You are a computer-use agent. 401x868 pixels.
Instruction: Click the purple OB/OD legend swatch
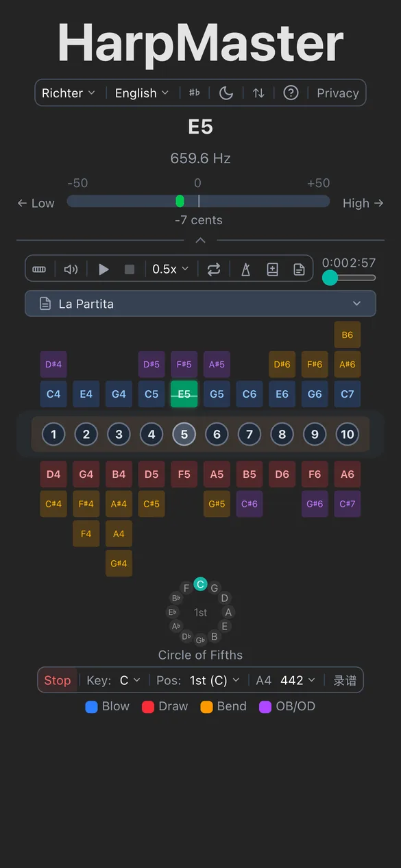265,707
